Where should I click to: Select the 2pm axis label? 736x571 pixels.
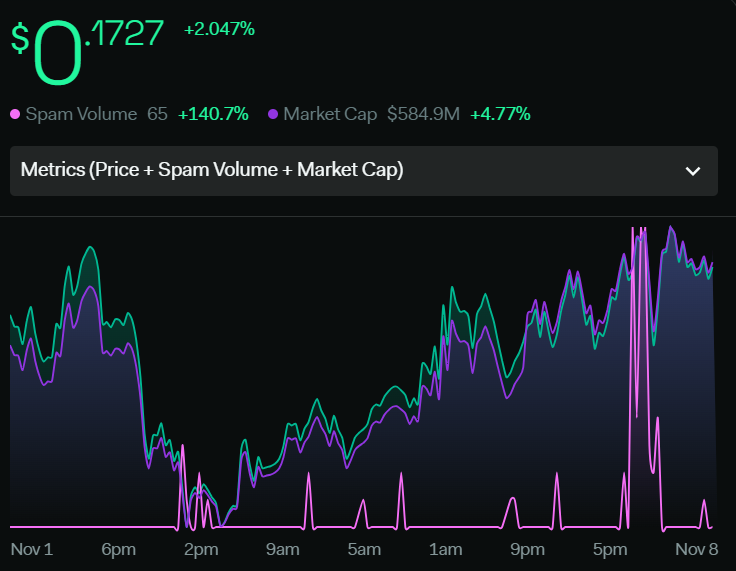click(x=201, y=550)
